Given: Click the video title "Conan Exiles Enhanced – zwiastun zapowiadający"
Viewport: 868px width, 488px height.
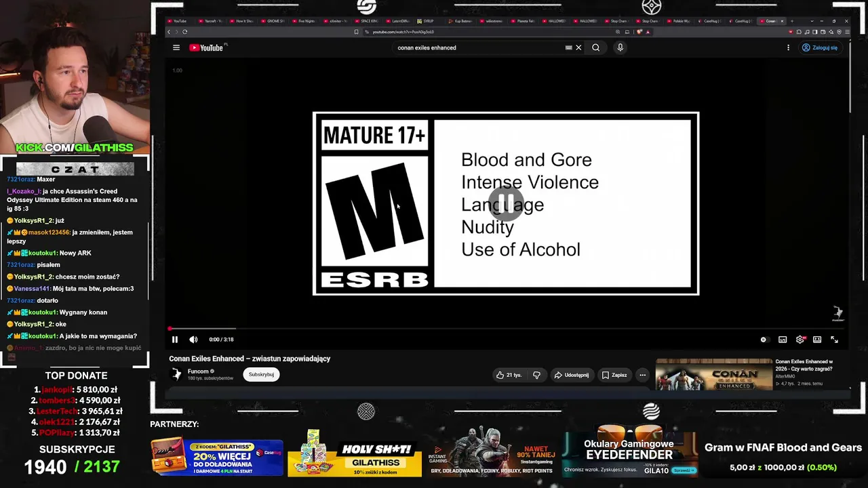Looking at the screenshot, I should 250,359.
